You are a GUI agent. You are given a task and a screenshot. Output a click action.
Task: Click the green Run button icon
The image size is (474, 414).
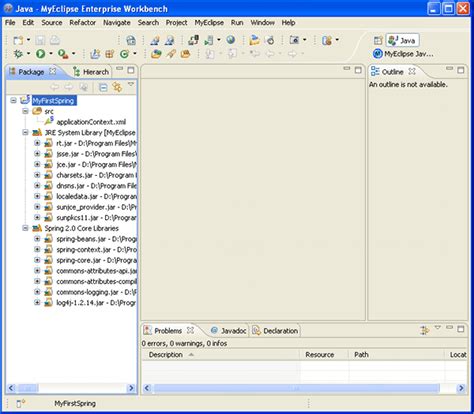41,54
